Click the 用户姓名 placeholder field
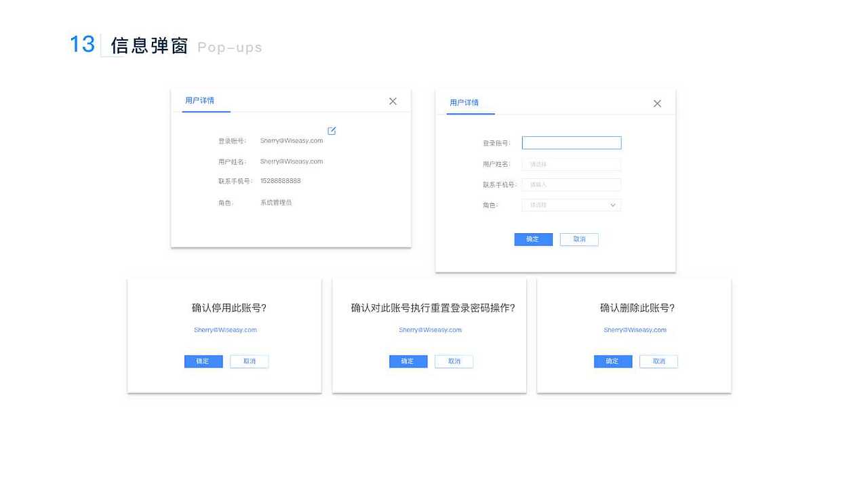The image size is (868, 488). (x=571, y=163)
